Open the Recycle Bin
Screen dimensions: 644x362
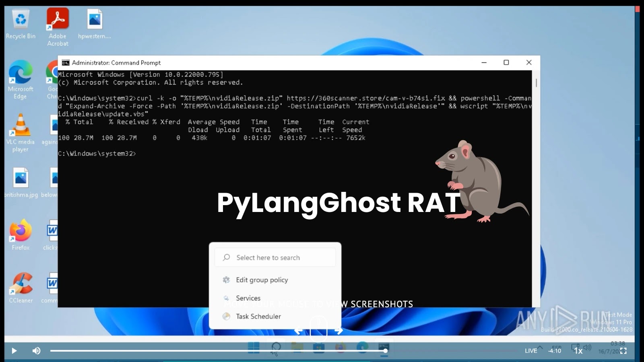click(20, 18)
